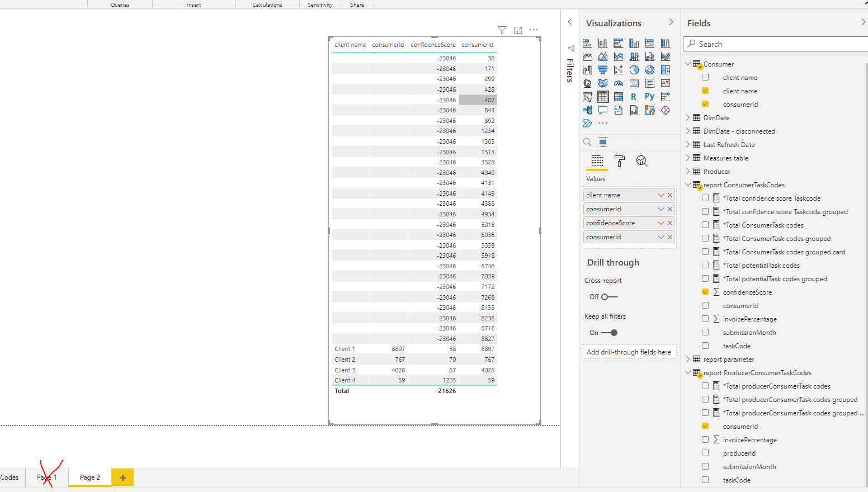Select the donut chart visualization

pyautogui.click(x=649, y=70)
